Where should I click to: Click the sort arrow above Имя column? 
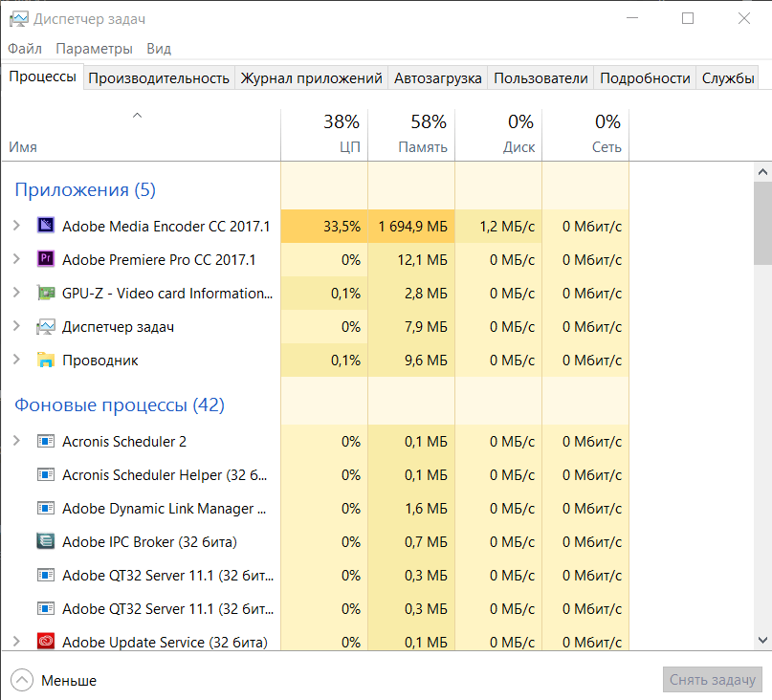[x=138, y=116]
